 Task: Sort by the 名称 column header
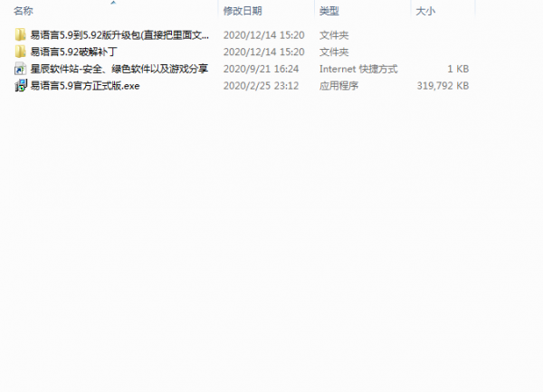[24, 11]
